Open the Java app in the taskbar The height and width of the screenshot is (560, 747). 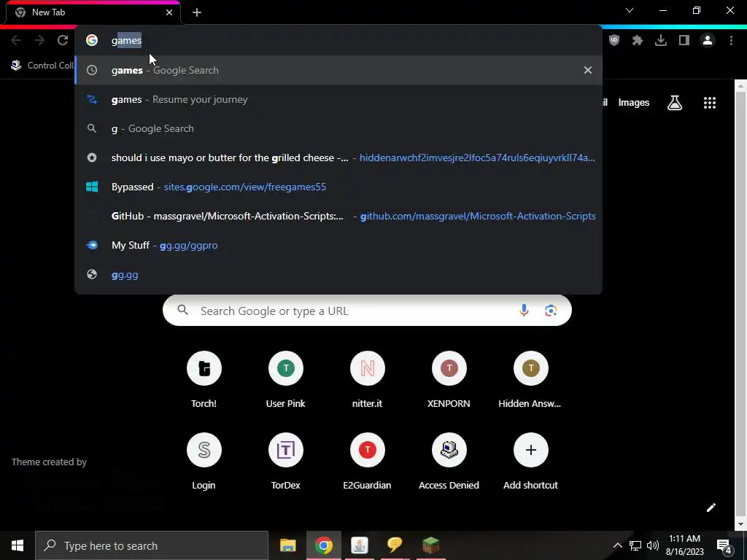click(359, 545)
